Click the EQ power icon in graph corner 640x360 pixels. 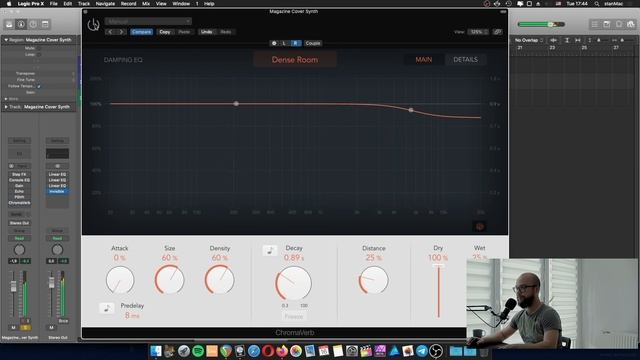[x=480, y=227]
